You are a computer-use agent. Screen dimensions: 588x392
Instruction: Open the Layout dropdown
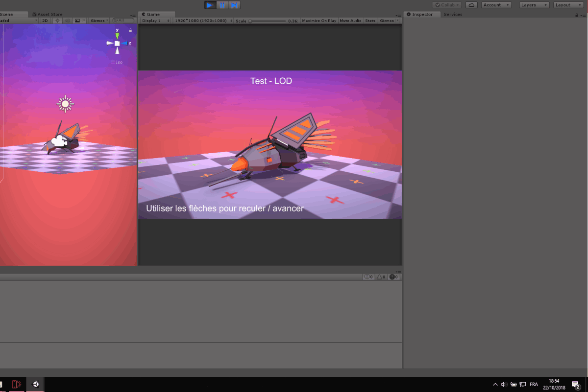pyautogui.click(x=568, y=5)
